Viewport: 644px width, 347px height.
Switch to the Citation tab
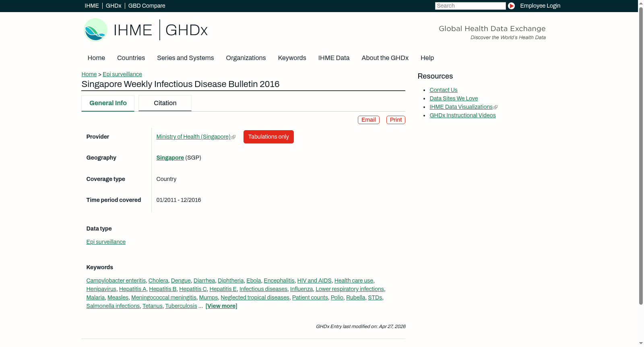165,103
